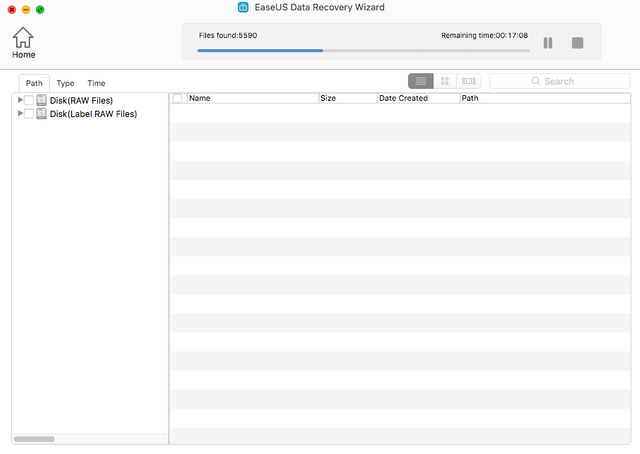Go to the Home screen icon
Viewport: 640px width, 454px height.
click(x=23, y=38)
